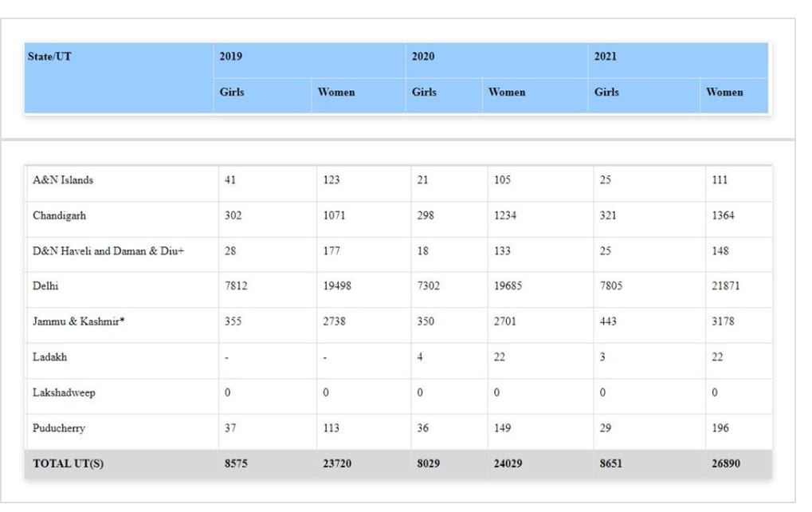This screenshot has height=512, width=812.
Task: Select the total 2021 women value 26890
Action: [725, 463]
